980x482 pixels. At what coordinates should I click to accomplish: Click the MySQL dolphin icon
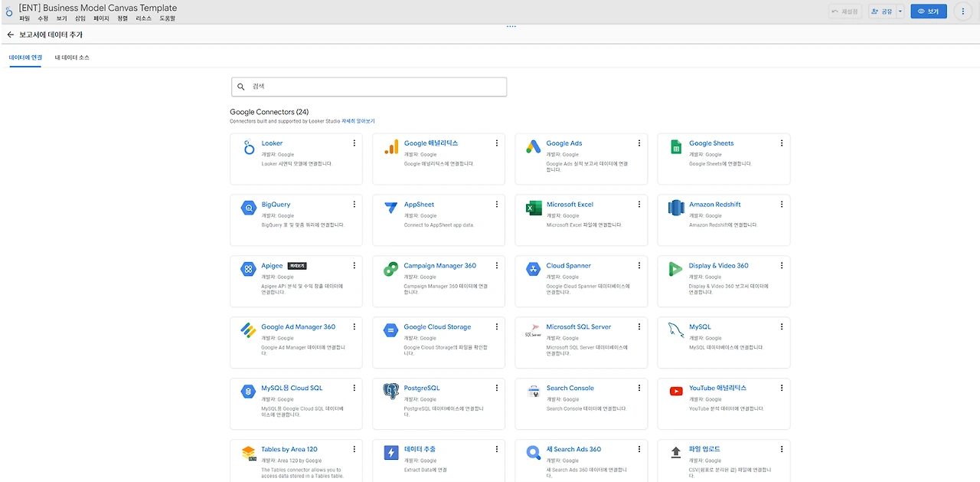(x=676, y=330)
